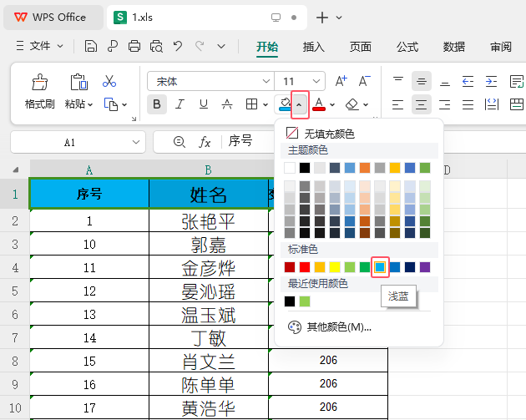Image resolution: width=526 pixels, height=420 pixels.
Task: Click the Eraser clear formatting icon
Action: (352, 104)
